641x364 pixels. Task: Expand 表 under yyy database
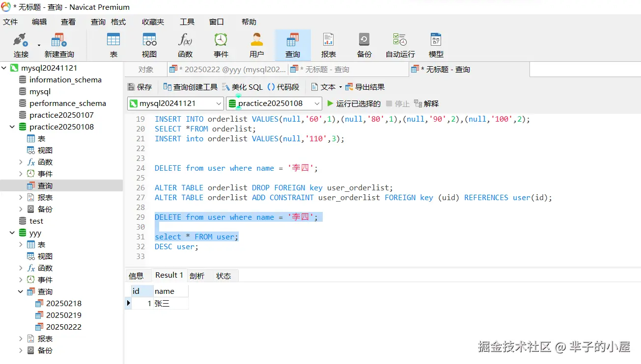(21, 244)
